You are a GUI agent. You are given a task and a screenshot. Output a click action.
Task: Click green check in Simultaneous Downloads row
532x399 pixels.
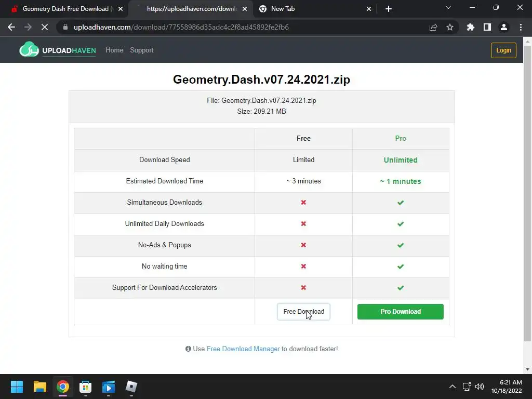(x=401, y=203)
